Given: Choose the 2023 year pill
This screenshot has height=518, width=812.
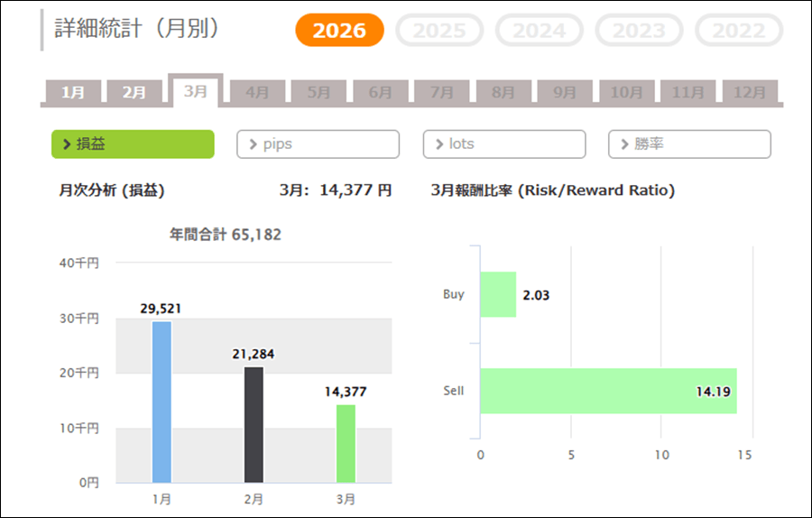Looking at the screenshot, I should point(639,31).
